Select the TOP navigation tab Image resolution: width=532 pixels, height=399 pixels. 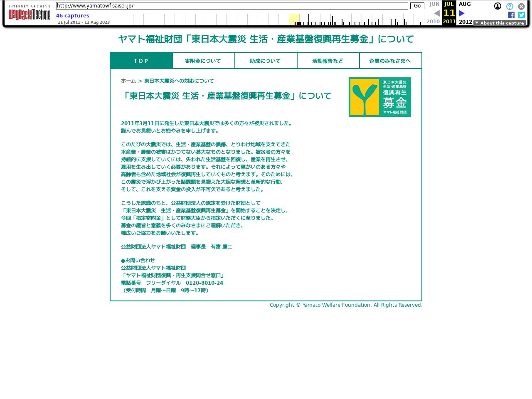point(141,61)
